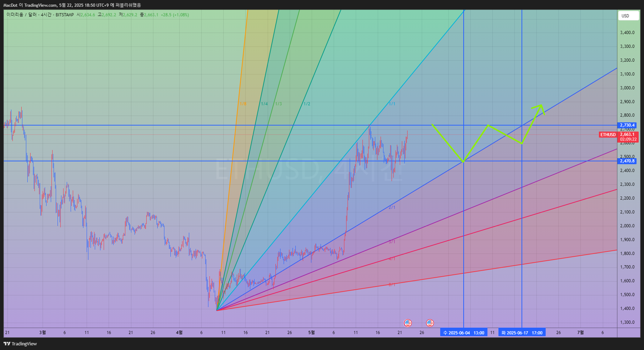Click the current price label 2,663.1
The image size is (644, 350).
click(x=627, y=134)
